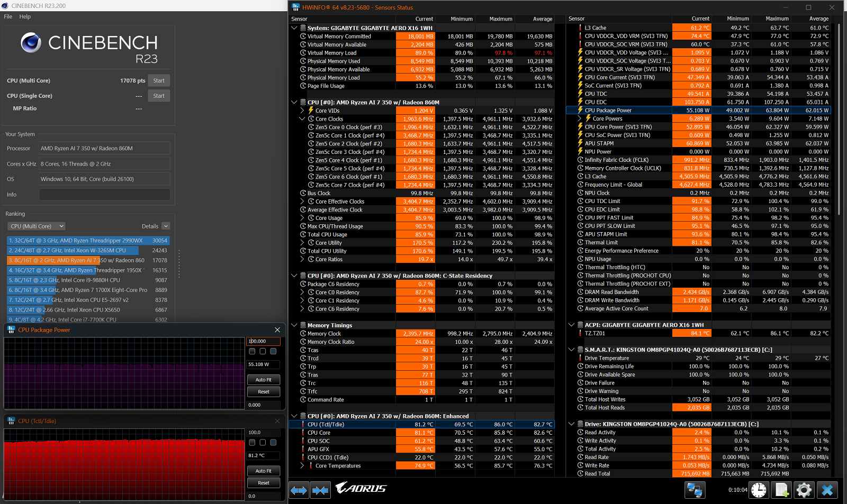Click first color box in CPU Package Power graph
The height and width of the screenshot is (504, 847).
[252, 351]
